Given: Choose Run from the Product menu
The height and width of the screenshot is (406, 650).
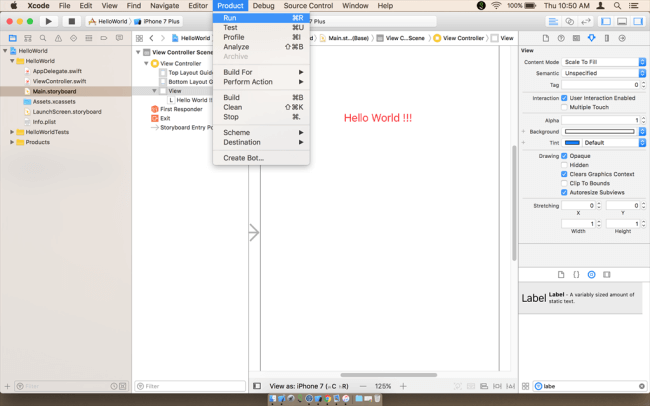Looking at the screenshot, I should point(261,18).
